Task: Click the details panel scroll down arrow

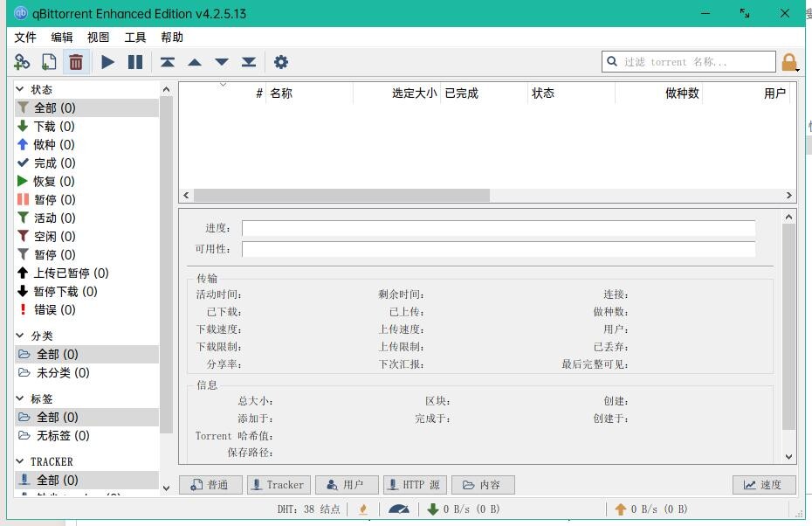Action: (788, 457)
